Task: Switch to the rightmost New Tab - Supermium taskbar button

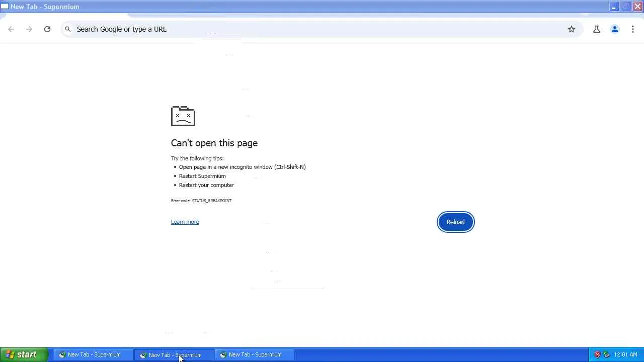Action: tap(255, 354)
